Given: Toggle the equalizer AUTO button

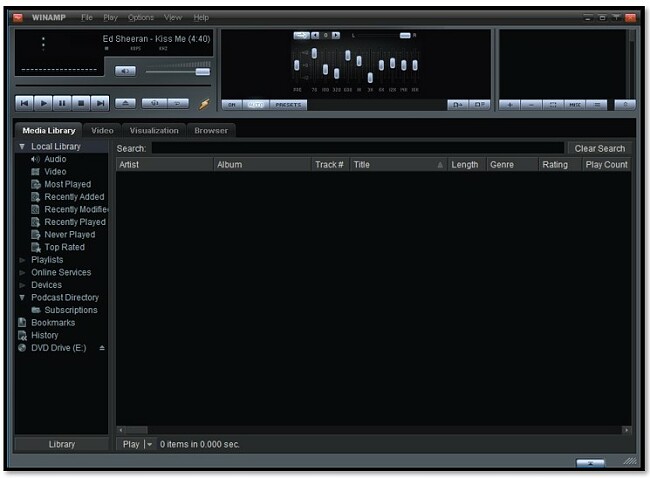Looking at the screenshot, I should pos(256,105).
